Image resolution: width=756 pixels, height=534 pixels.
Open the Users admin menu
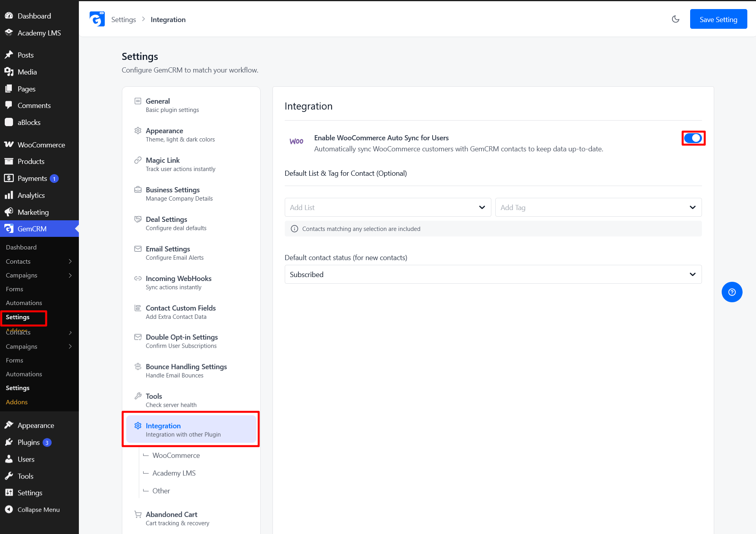pos(26,459)
